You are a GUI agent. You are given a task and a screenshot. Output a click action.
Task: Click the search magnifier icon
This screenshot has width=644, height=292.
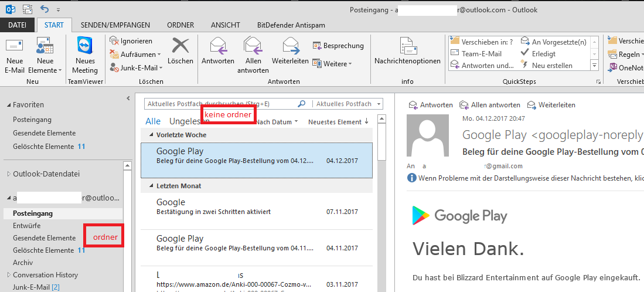point(301,104)
